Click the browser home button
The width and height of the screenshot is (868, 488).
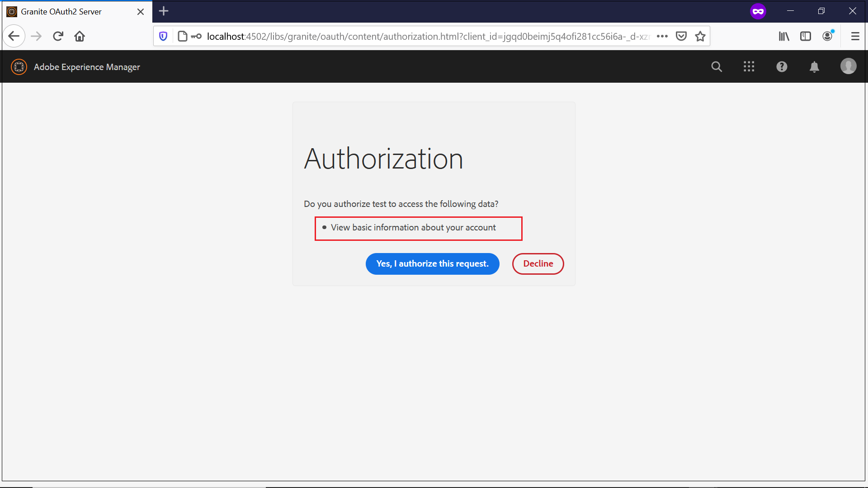click(79, 36)
